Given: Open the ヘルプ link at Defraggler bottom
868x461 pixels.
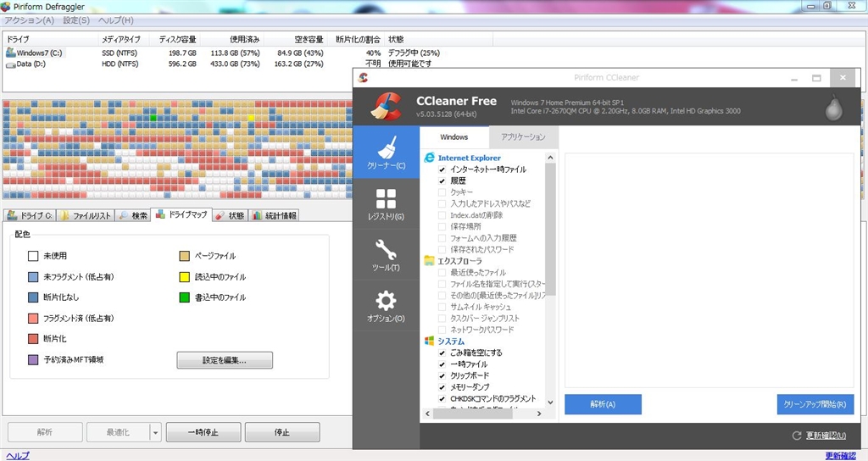Looking at the screenshot, I should tap(17, 455).
